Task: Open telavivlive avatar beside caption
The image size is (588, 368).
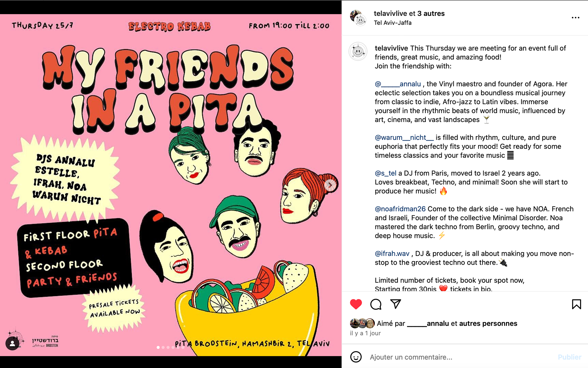Action: (x=358, y=51)
